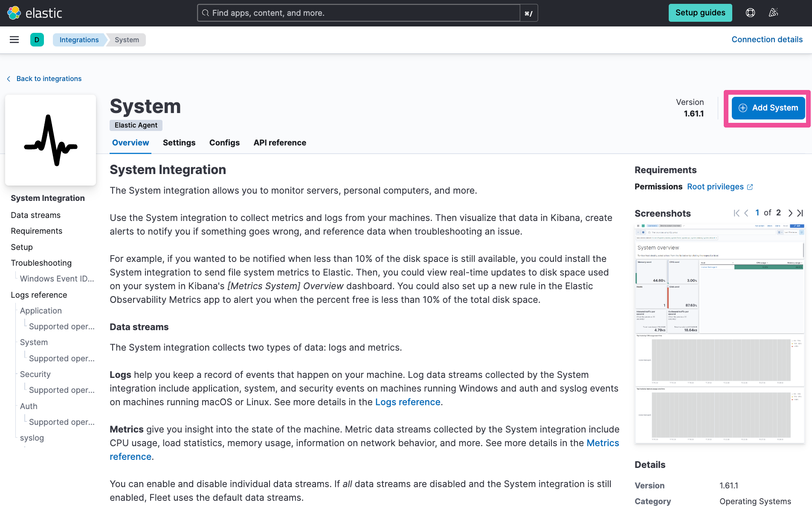This screenshot has width=812, height=511.
Task: Select System under Logs reference sidebar
Action: (x=34, y=342)
